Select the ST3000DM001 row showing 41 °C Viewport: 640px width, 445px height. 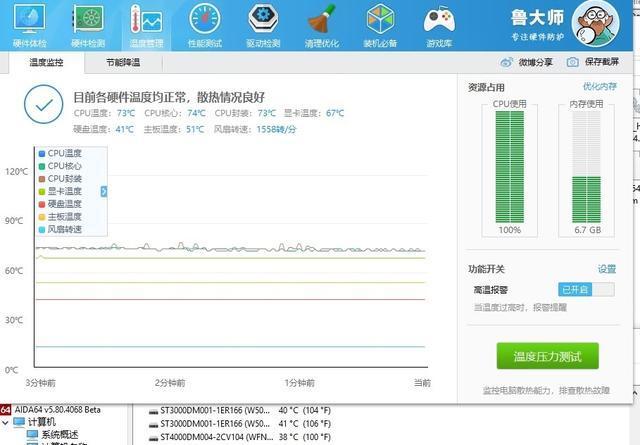(240, 423)
